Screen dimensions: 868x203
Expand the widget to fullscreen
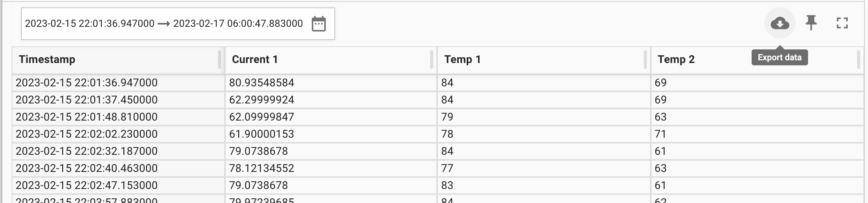coord(842,23)
